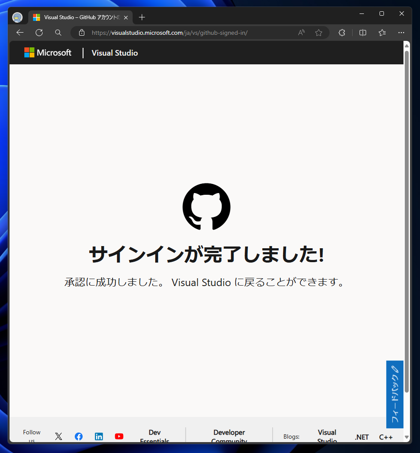Open the YouTube social link
Image resolution: width=420 pixels, height=453 pixels.
pos(119,436)
